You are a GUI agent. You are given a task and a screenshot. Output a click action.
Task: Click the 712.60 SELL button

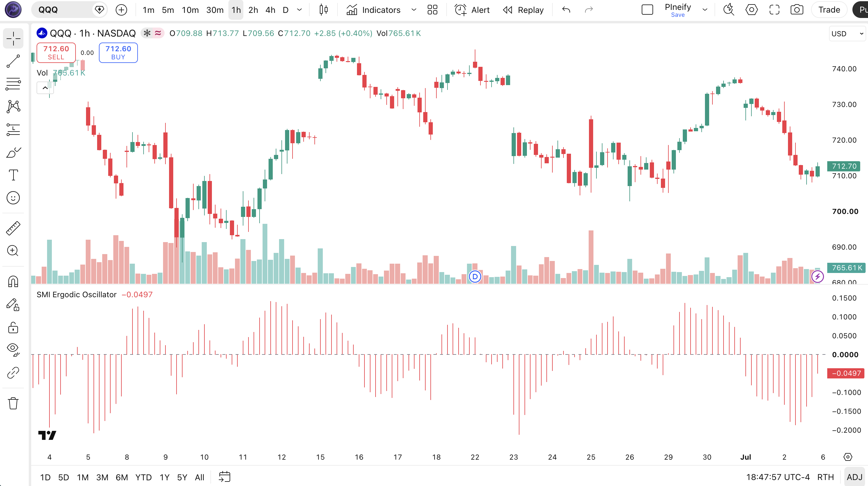[56, 52]
